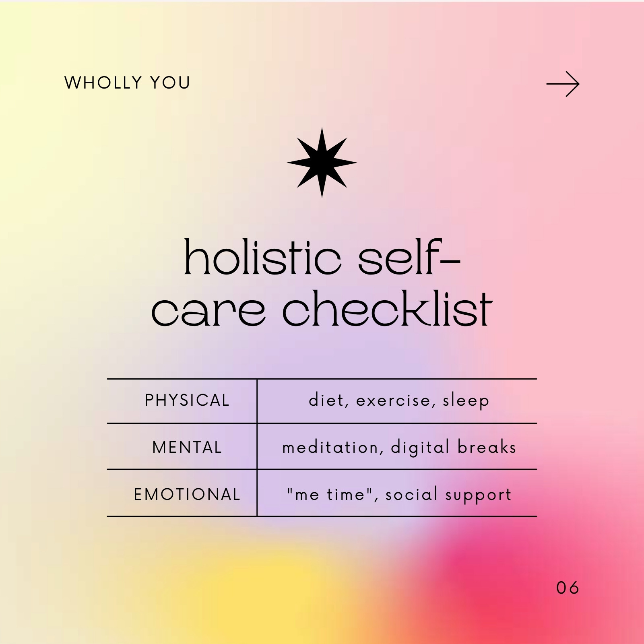Viewport: 644px width, 644px height.
Task: Click the care checklist heading line
Action: point(322,308)
